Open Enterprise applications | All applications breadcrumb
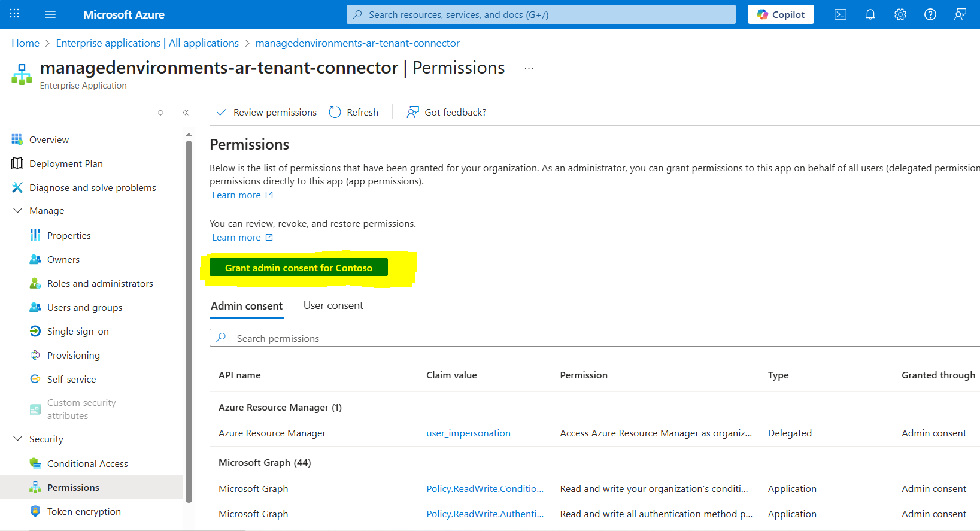The height and width of the screenshot is (531, 980). (147, 43)
